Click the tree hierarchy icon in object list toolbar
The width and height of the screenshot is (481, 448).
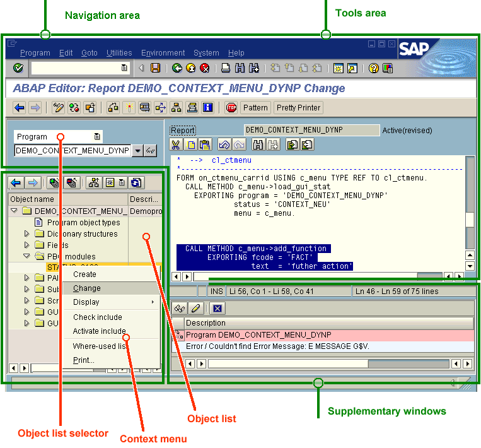pos(93,183)
